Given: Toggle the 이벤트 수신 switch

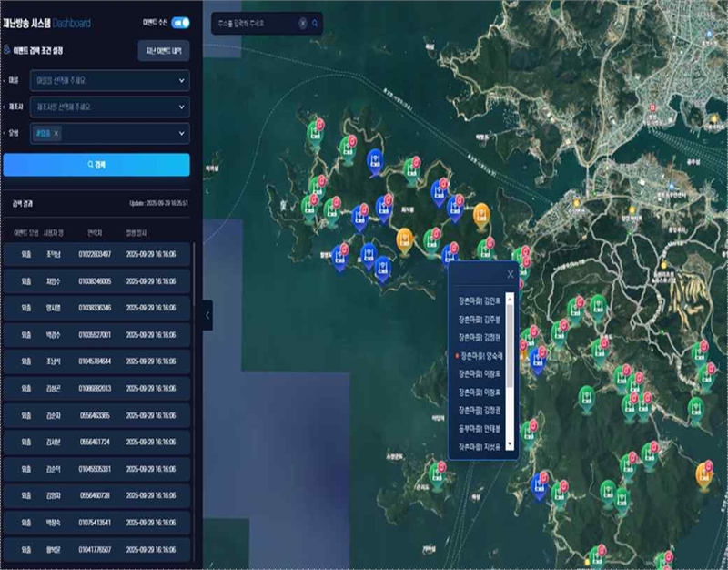Looking at the screenshot, I should click(x=179, y=22).
